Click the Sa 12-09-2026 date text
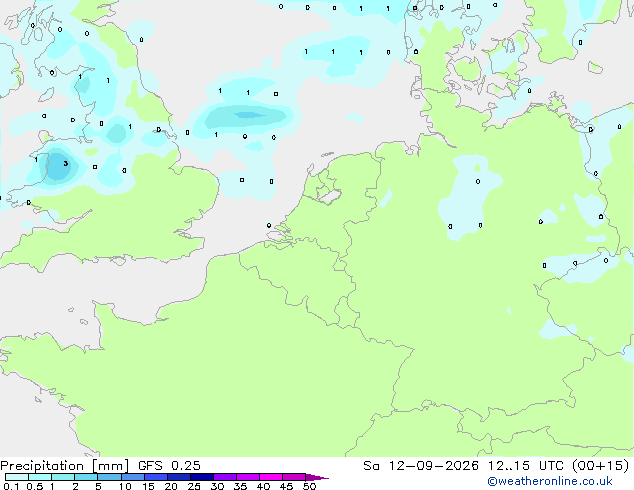This screenshot has width=634, height=490. [x=421, y=466]
